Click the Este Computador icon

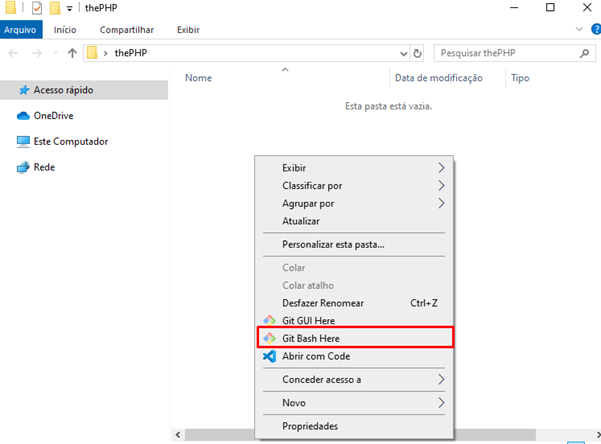pos(23,142)
